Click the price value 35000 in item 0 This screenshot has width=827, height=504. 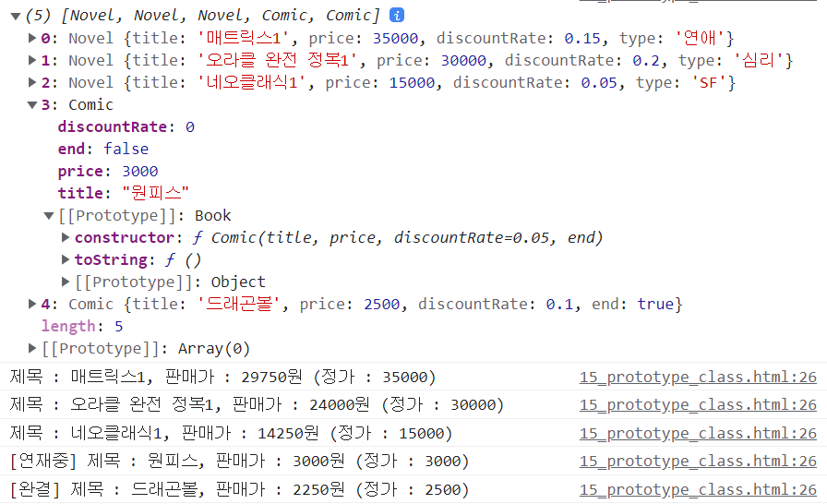[x=396, y=39]
